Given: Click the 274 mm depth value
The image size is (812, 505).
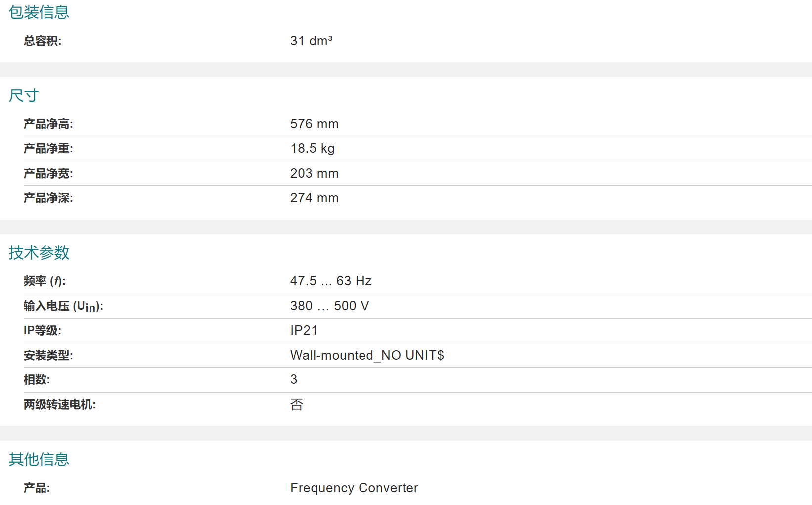Looking at the screenshot, I should (x=315, y=198).
